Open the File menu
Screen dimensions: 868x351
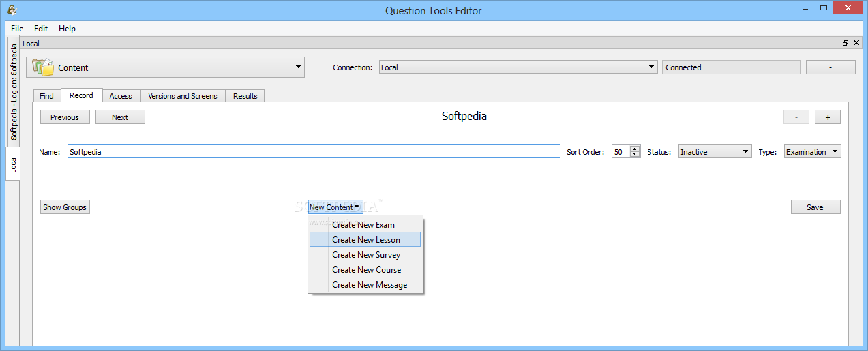pos(17,29)
